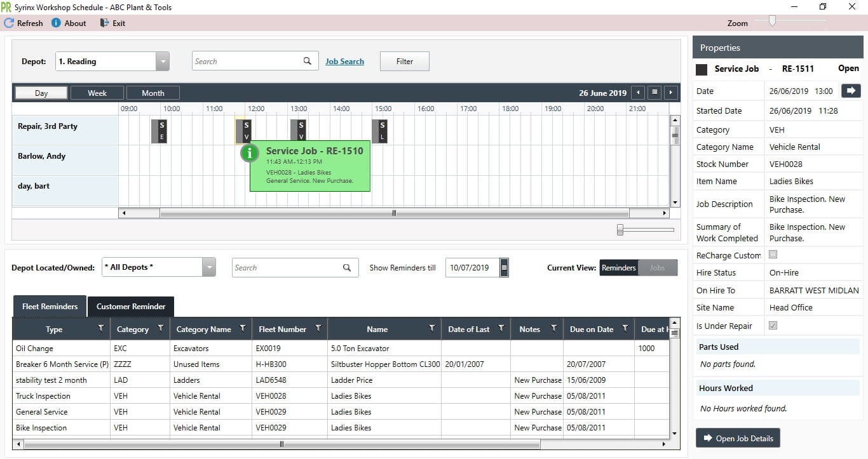Screen dimensions: 868x459
Task: Switch schedule to Week view
Action: click(97, 93)
